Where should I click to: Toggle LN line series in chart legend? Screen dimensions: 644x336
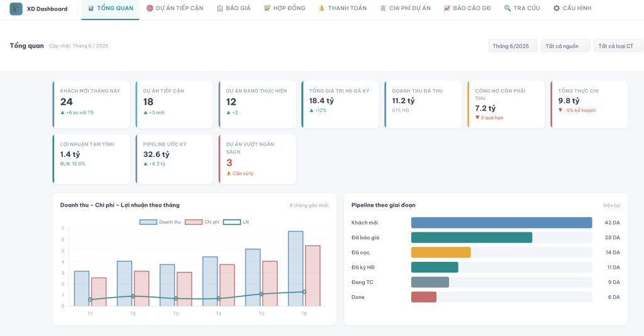click(236, 222)
